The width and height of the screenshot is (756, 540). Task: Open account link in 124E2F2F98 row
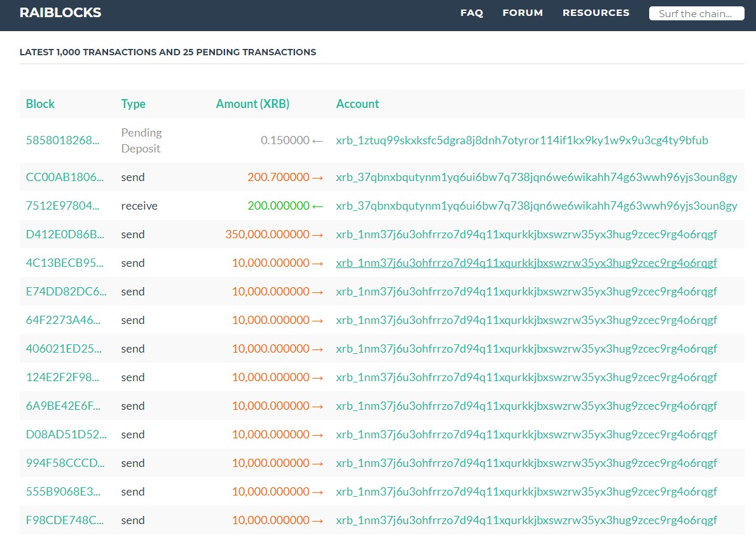[526, 377]
